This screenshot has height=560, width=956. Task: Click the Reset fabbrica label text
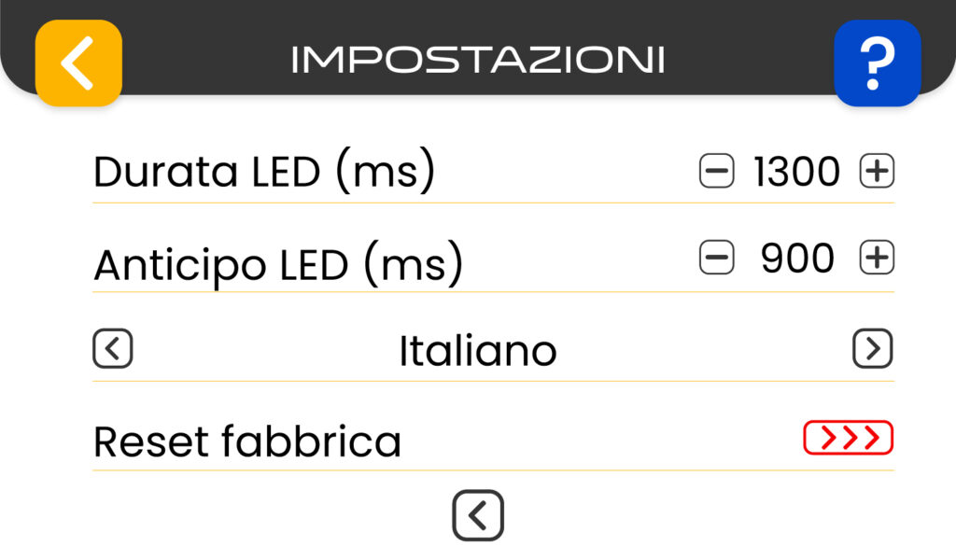[x=247, y=441]
